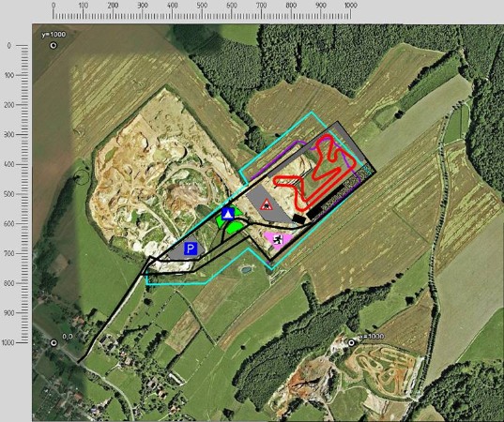The width and height of the screenshot is (504, 422).
Task: Select the blue camping tent icon
Action: pyautogui.click(x=228, y=214)
